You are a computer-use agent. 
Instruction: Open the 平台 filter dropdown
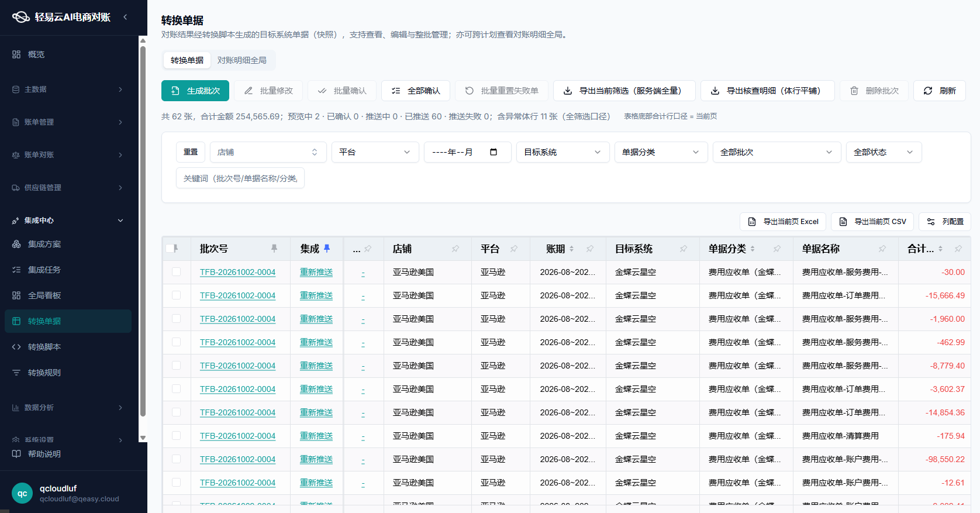click(375, 152)
